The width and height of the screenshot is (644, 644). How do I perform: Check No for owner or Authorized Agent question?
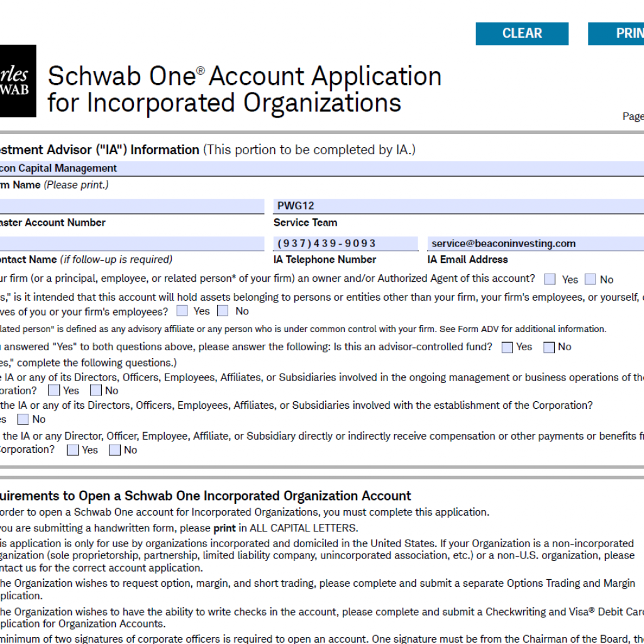[590, 279]
